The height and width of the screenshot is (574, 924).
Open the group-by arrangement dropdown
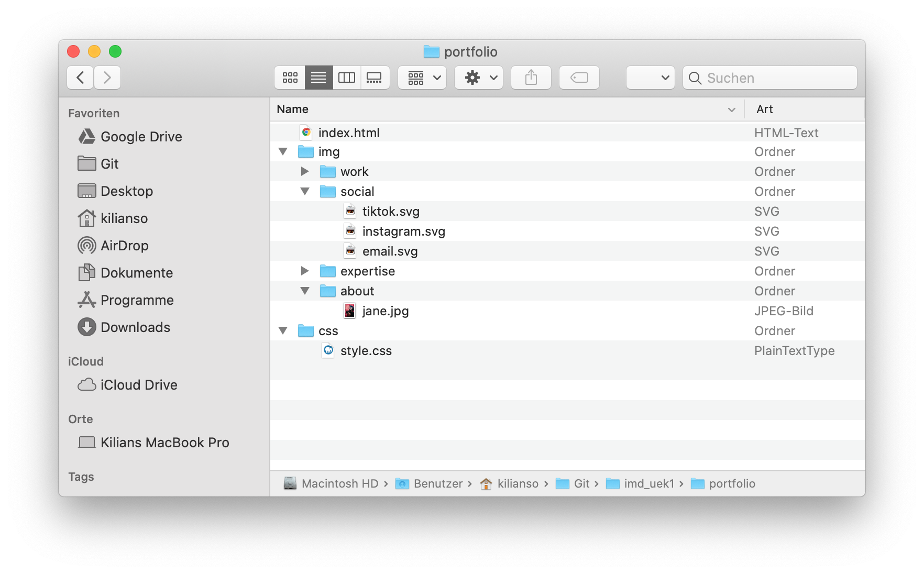point(422,78)
